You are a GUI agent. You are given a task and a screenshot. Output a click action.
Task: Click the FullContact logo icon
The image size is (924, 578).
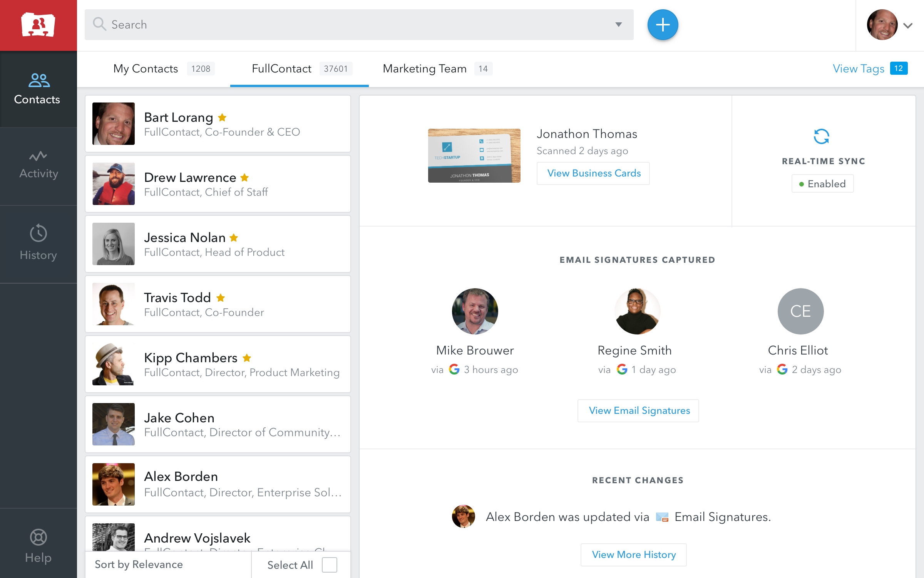click(38, 25)
